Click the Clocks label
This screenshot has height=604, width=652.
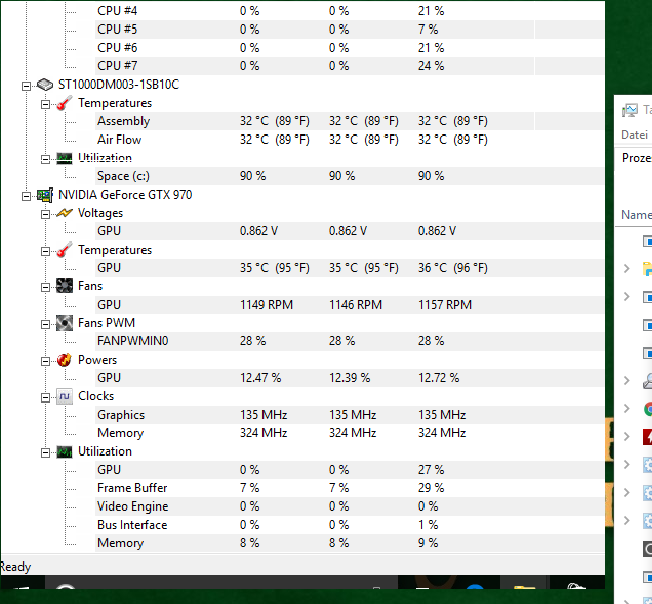point(96,396)
